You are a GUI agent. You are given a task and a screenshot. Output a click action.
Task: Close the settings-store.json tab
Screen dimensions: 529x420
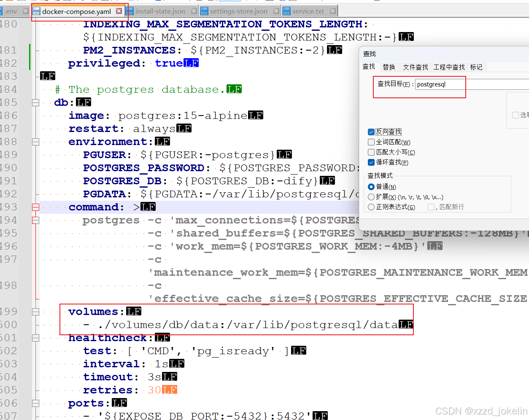pos(276,11)
